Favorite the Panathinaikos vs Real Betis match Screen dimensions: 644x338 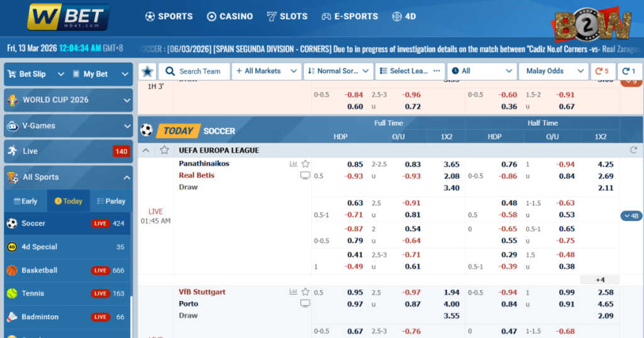(x=305, y=164)
